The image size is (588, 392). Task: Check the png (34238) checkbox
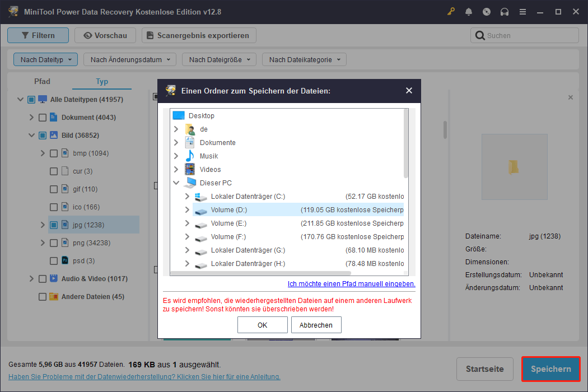[53, 242]
